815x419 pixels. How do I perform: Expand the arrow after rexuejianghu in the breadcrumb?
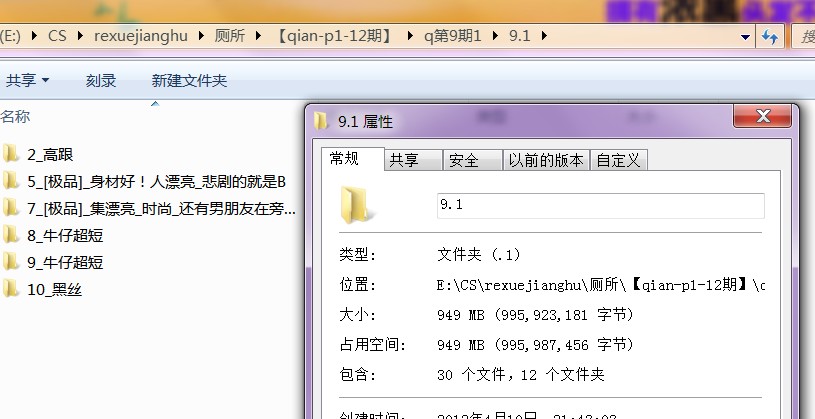201,36
